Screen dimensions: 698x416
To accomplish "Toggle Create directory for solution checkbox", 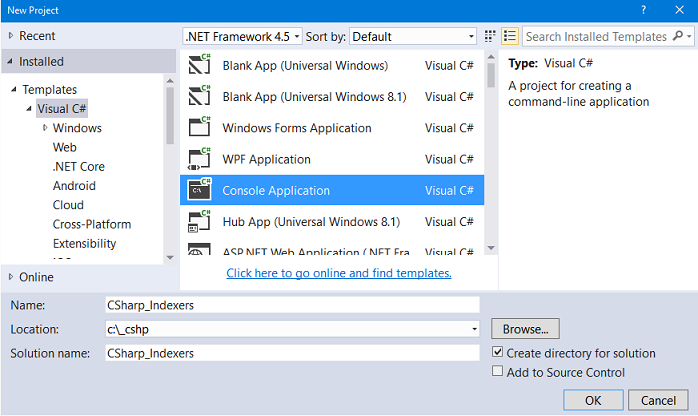I will (x=498, y=352).
